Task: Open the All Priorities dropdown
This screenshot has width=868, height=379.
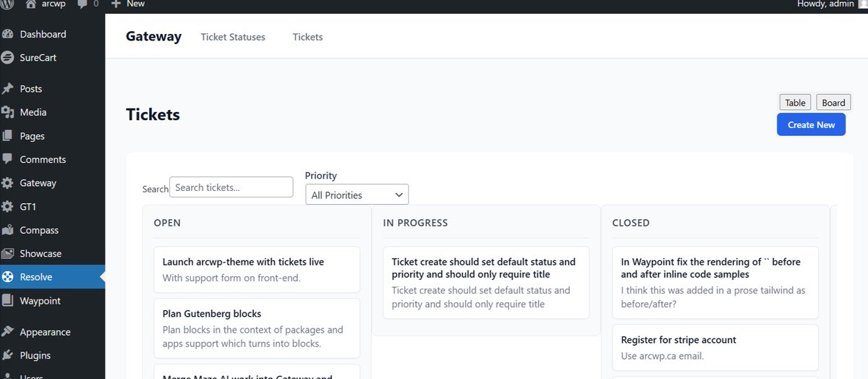Action: (357, 195)
